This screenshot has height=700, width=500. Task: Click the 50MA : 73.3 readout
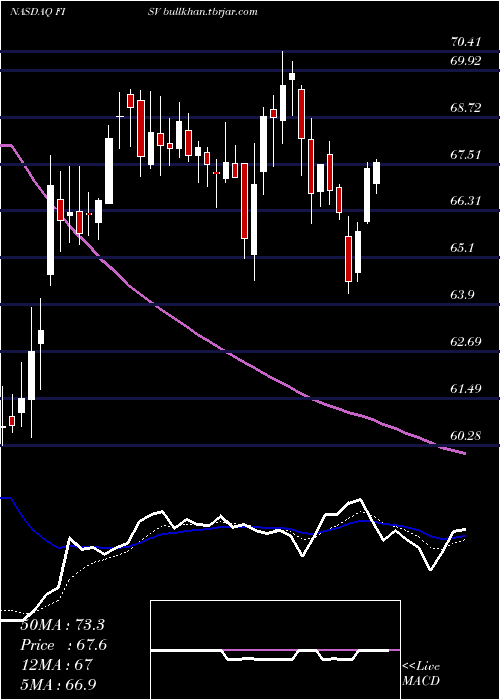[x=62, y=625]
